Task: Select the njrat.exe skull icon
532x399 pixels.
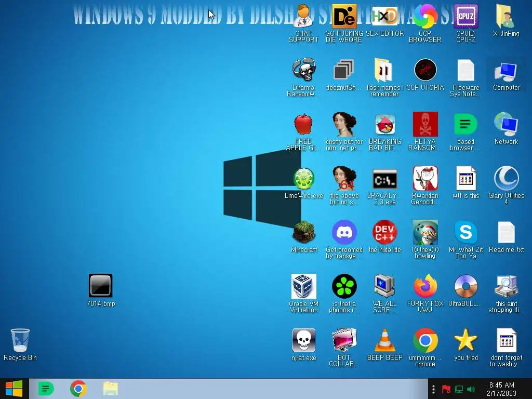Action: (x=303, y=345)
